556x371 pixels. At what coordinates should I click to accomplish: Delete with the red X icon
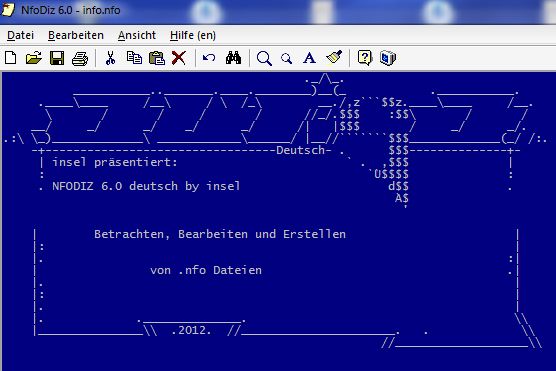pos(179,58)
